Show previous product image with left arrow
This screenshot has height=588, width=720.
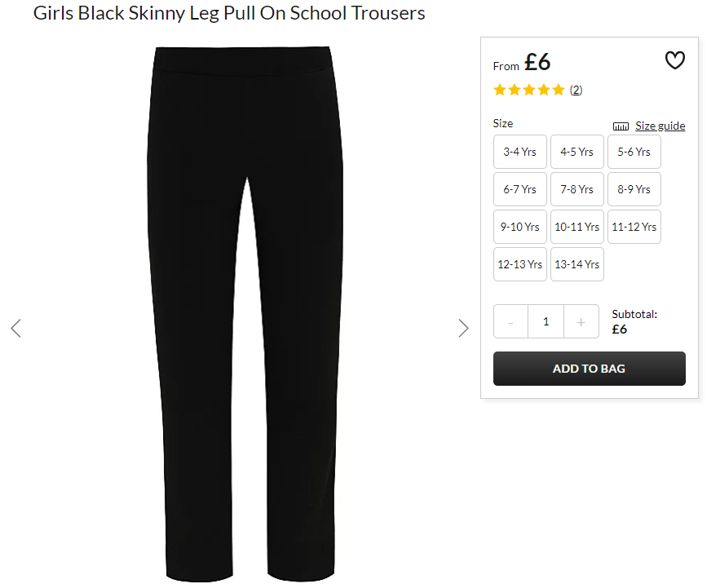pos(16,329)
